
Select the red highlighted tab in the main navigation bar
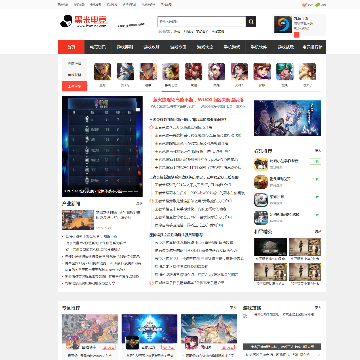pyautogui.click(x=71, y=47)
